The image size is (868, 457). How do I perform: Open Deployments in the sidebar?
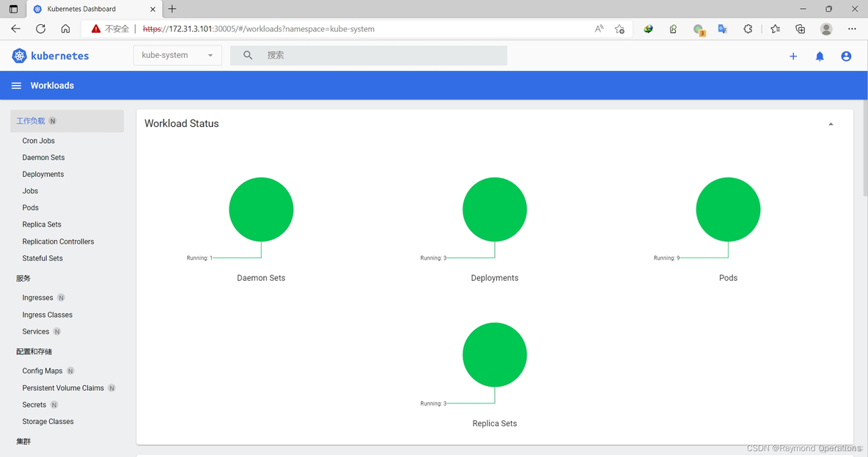[x=43, y=175]
